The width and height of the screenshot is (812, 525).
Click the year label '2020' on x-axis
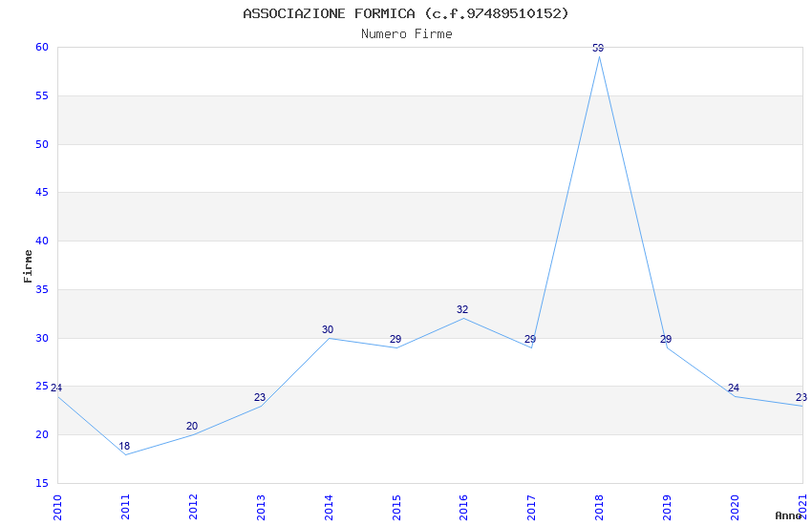735,508
